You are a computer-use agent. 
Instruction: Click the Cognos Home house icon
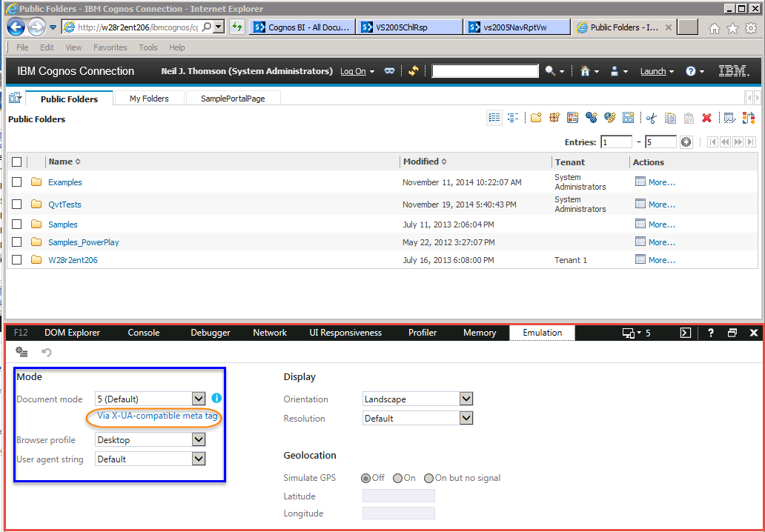pos(586,71)
